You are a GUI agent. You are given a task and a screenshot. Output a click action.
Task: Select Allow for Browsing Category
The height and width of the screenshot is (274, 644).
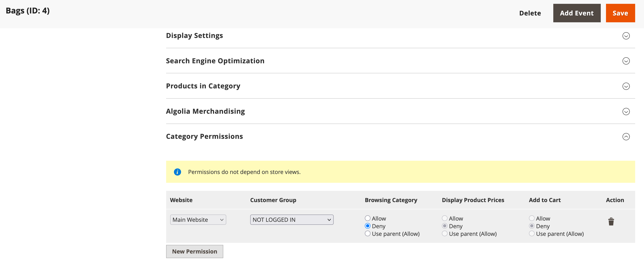367,218
